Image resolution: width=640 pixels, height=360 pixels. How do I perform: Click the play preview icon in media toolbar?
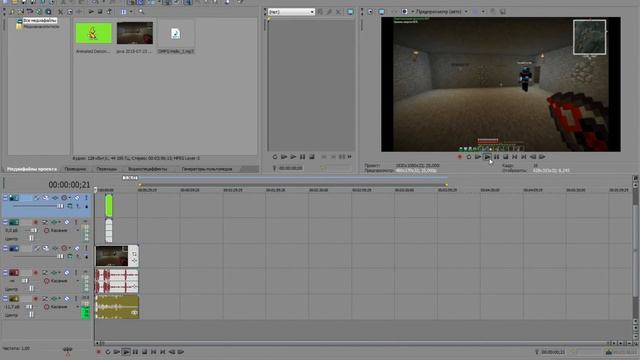(x=91, y=12)
